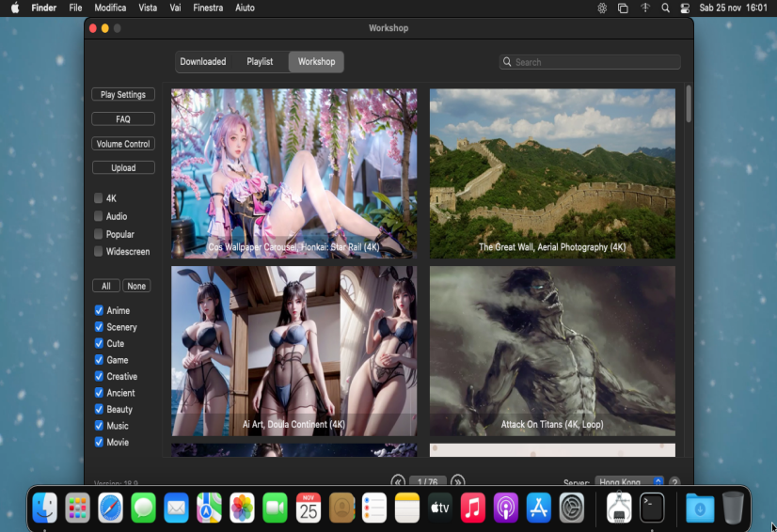Uncheck the Scenery category

[99, 327]
